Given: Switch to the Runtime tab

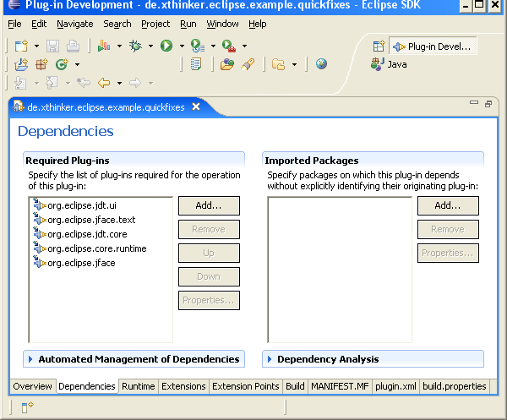Looking at the screenshot, I should pyautogui.click(x=139, y=386).
